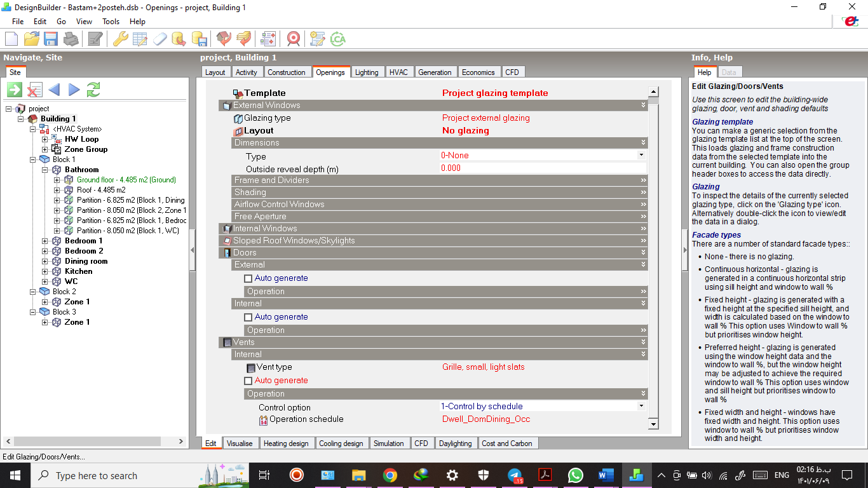The width and height of the screenshot is (868, 488).
Task: Go back with the blue left arrow
Action: pyautogui.click(x=54, y=90)
